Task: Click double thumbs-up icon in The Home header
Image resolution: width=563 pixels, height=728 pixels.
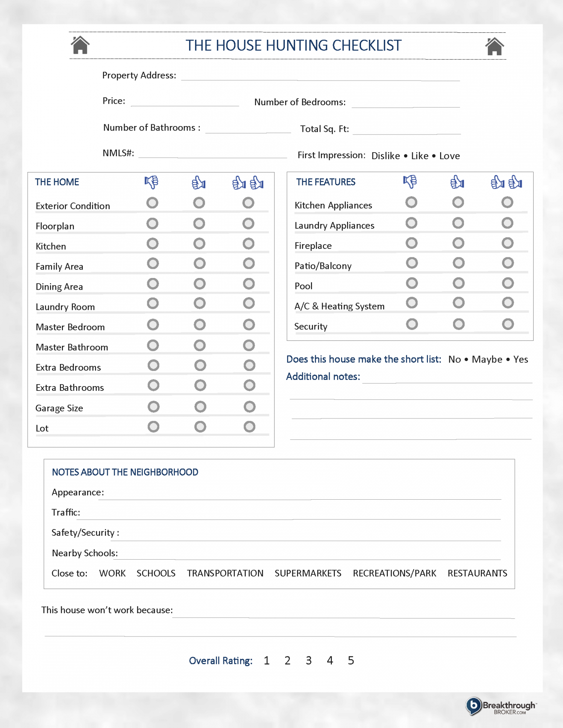Action: click(248, 182)
